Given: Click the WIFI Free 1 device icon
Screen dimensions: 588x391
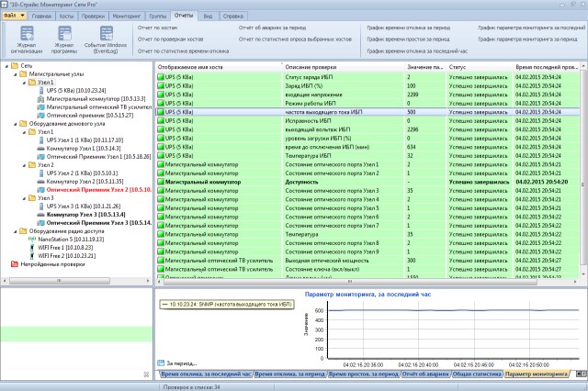Looking at the screenshot, I should point(32,248).
